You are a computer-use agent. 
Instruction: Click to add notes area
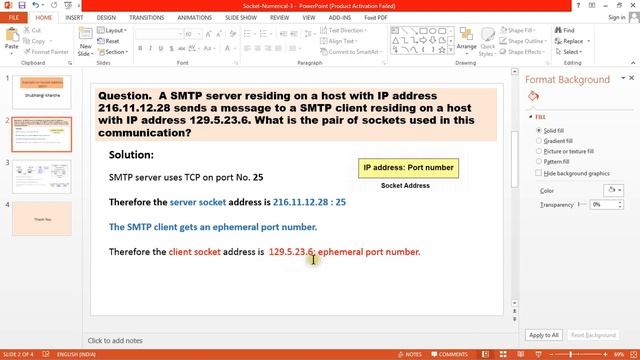tap(115, 340)
